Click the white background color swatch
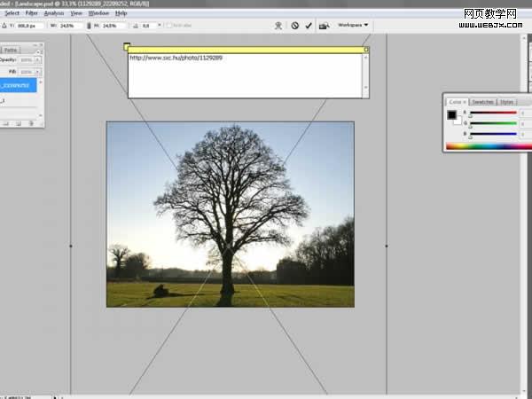This screenshot has height=399, width=532. (x=458, y=121)
